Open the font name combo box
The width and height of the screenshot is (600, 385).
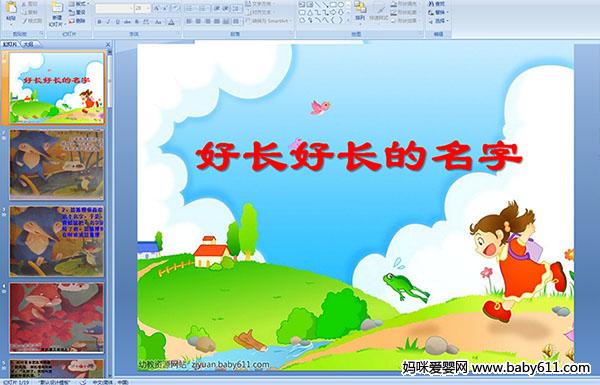(x=114, y=8)
